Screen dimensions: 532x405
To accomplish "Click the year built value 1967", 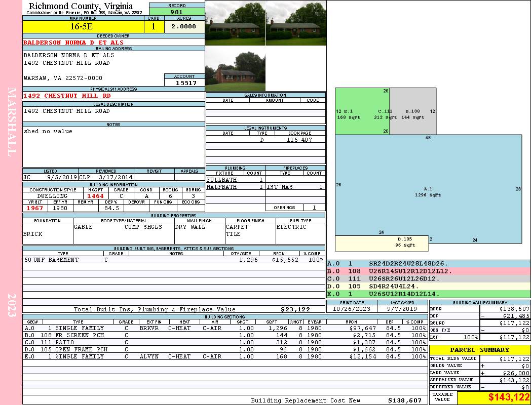I will [x=35, y=208].
